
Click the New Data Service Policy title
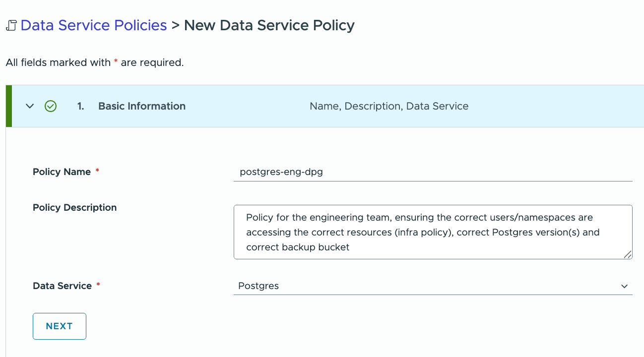pyautogui.click(x=269, y=25)
